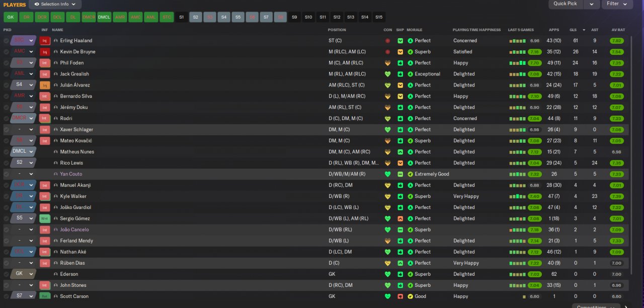Image resolution: width=644 pixels, height=308 pixels.
Task: Click Rico Lewis's D (RL), WB (R) position cell
Action: (x=353, y=163)
